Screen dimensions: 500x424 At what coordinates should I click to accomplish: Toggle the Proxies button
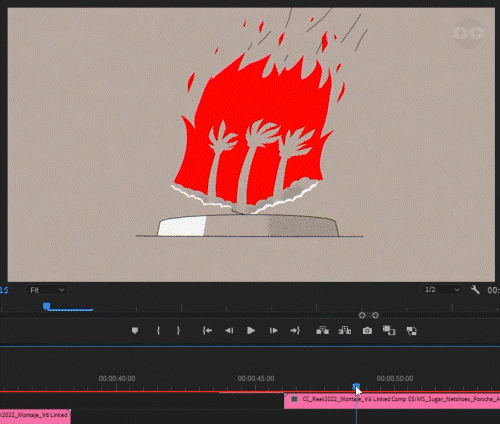pos(412,331)
